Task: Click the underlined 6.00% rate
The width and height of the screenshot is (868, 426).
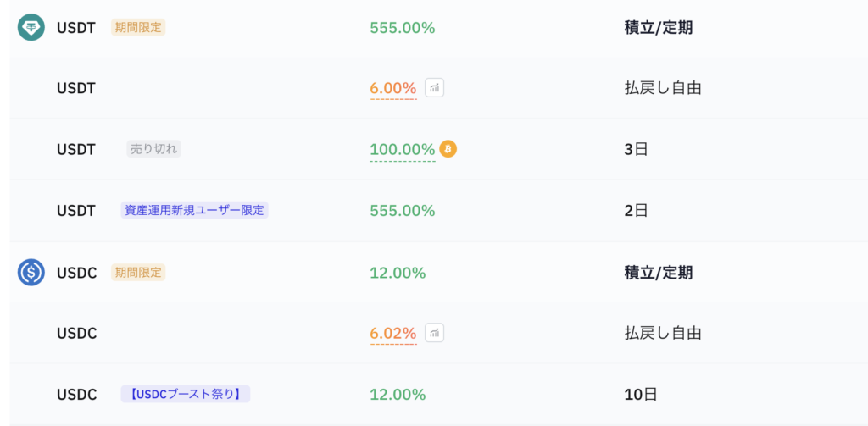Action: click(392, 88)
